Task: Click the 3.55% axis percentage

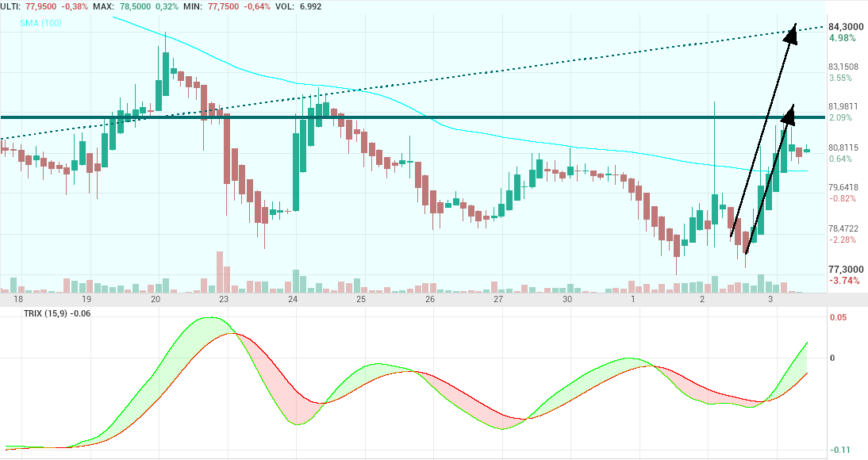Action: coord(841,78)
